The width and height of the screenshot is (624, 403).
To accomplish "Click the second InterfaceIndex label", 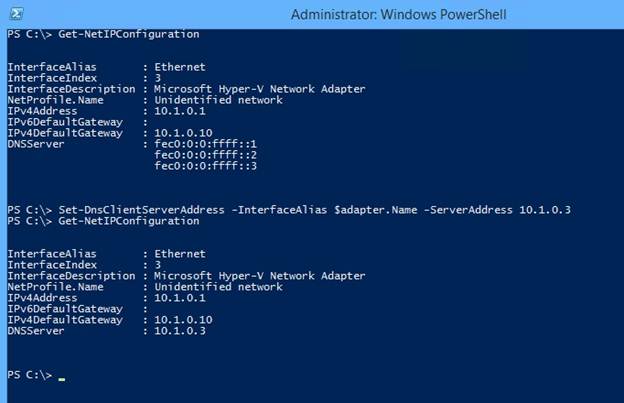I will [x=52, y=265].
